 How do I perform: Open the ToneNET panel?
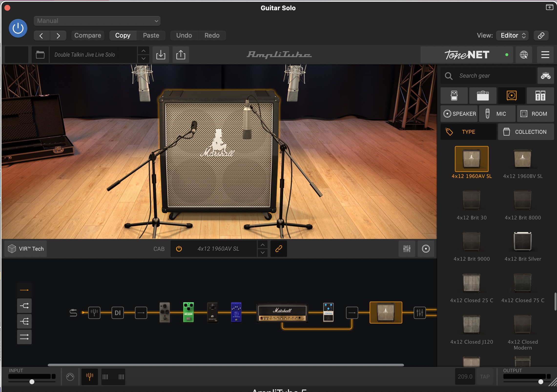point(466,55)
